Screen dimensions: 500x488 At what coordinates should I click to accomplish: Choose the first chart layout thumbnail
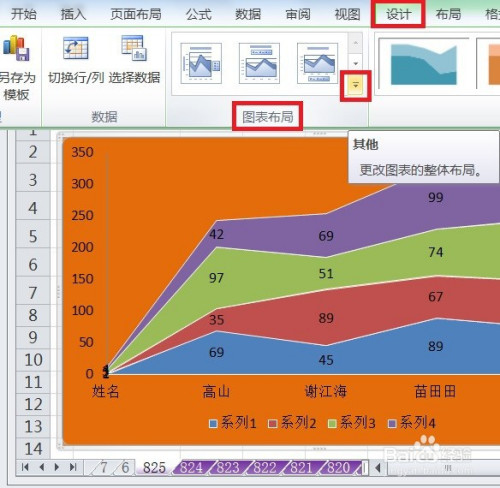pyautogui.click(x=201, y=63)
